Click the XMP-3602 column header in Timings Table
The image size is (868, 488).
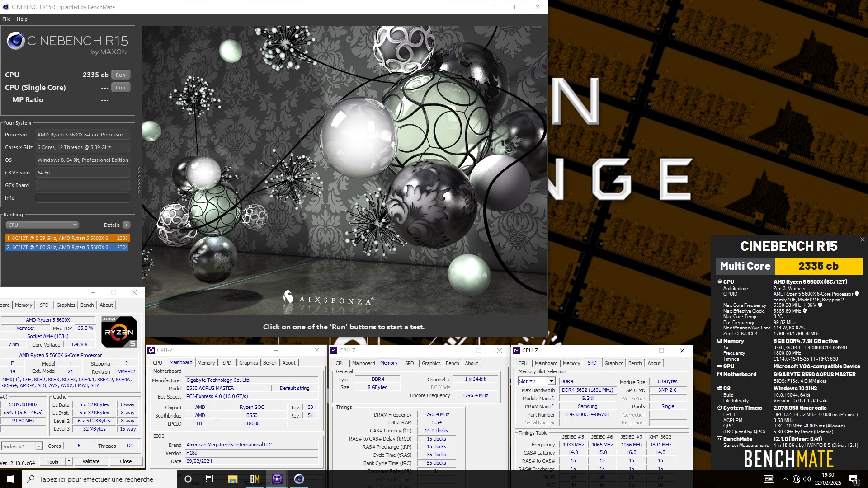point(660,437)
